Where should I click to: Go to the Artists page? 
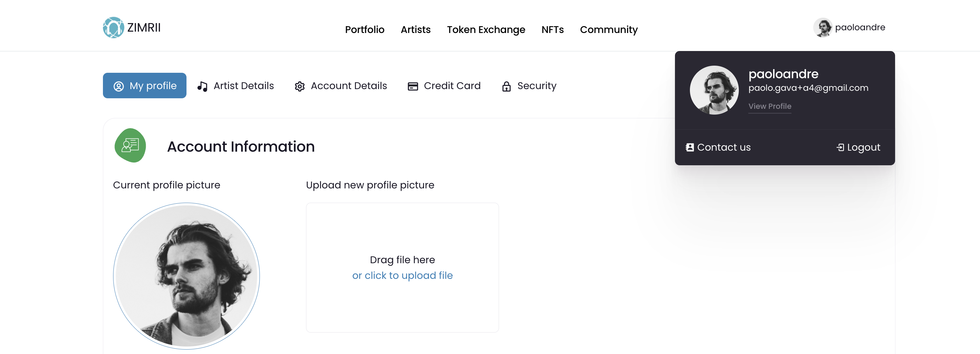click(415, 30)
